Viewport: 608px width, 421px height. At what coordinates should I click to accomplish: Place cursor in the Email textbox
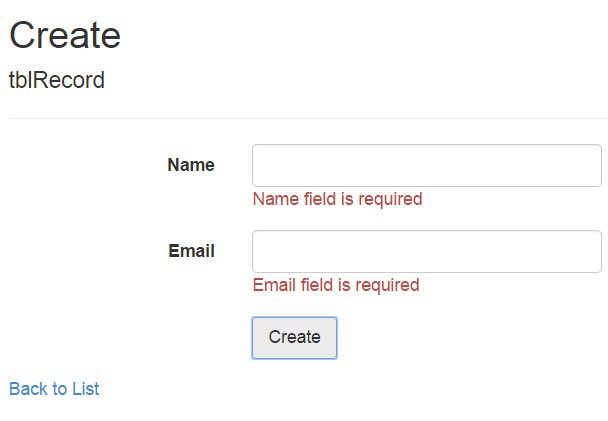(426, 251)
